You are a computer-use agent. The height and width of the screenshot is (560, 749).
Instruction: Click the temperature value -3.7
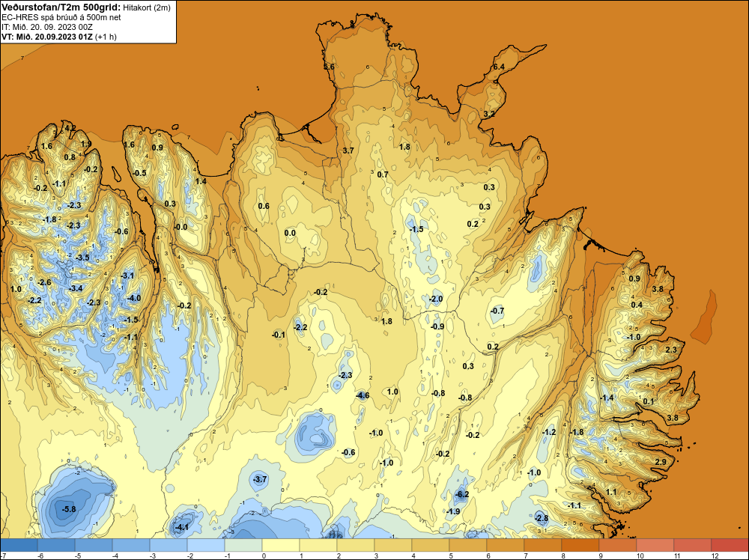coord(259,479)
